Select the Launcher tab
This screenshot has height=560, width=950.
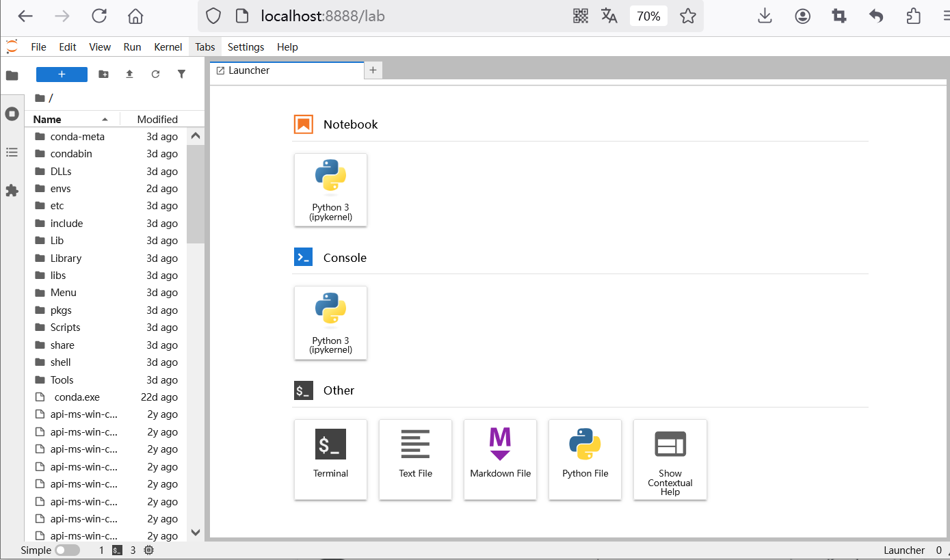click(x=287, y=70)
